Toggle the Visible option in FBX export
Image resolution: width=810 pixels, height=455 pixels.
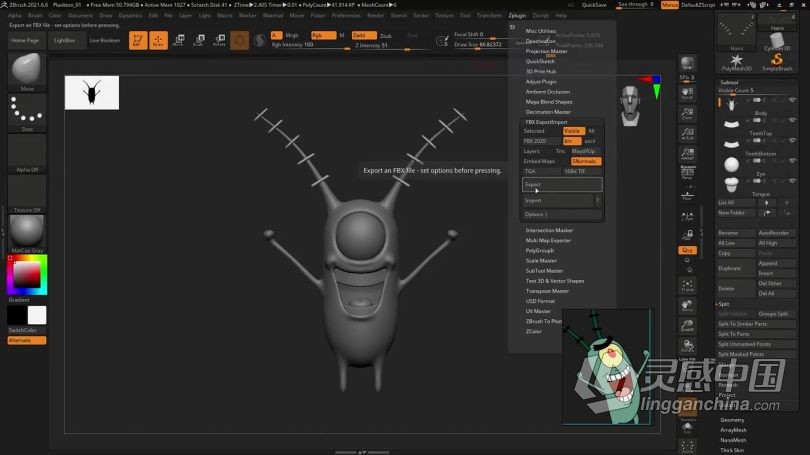[573, 131]
